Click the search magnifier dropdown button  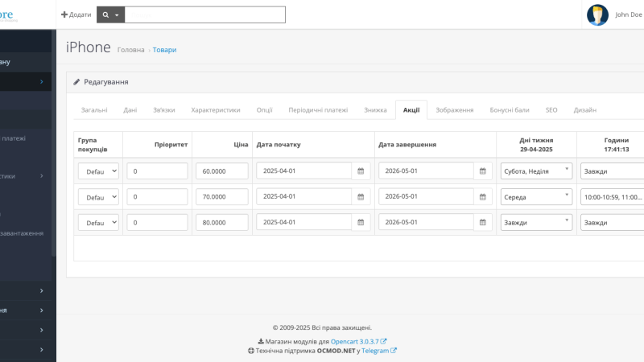(x=110, y=14)
